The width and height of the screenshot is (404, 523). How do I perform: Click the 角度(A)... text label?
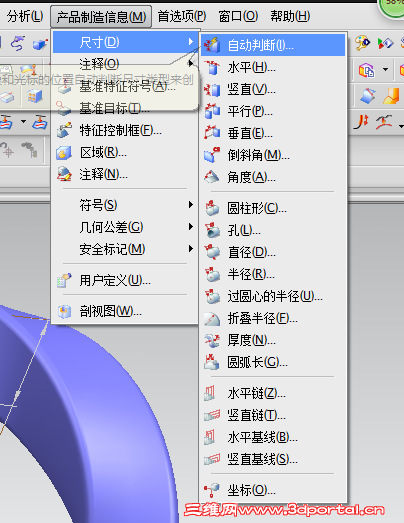(x=252, y=177)
